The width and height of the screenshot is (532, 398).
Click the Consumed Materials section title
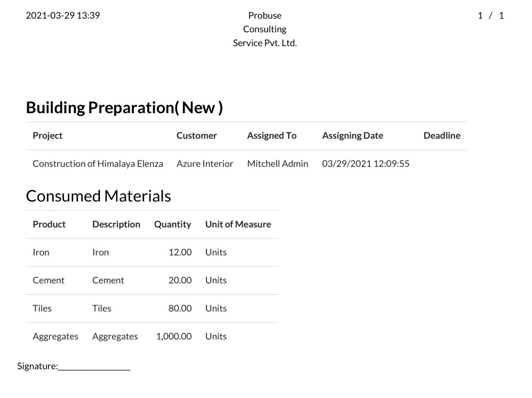(98, 196)
